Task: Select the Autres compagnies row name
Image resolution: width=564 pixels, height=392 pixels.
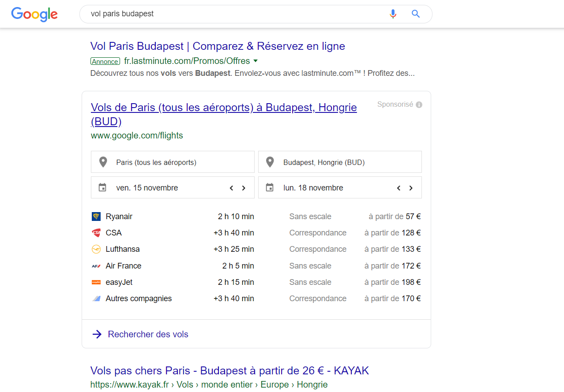Action: [139, 299]
